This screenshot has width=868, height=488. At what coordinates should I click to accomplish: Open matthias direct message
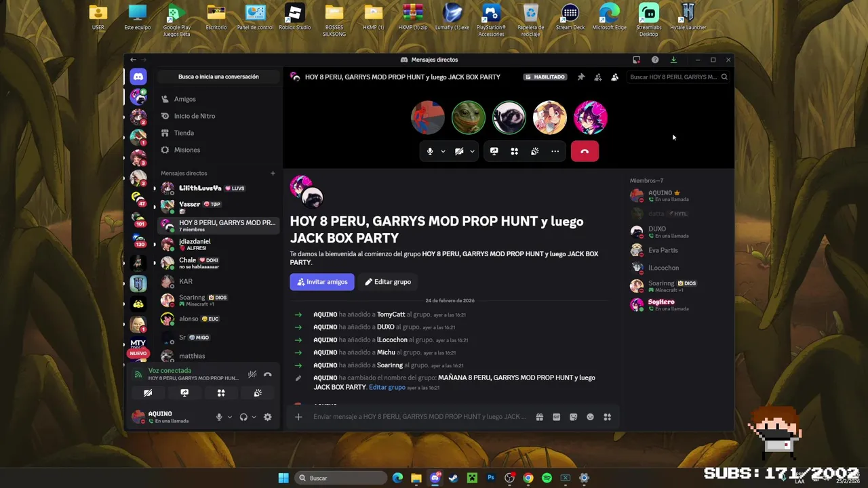(218, 356)
